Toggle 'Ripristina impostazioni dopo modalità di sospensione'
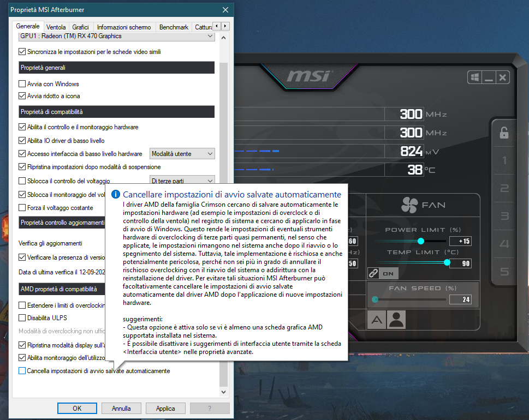 [22, 166]
